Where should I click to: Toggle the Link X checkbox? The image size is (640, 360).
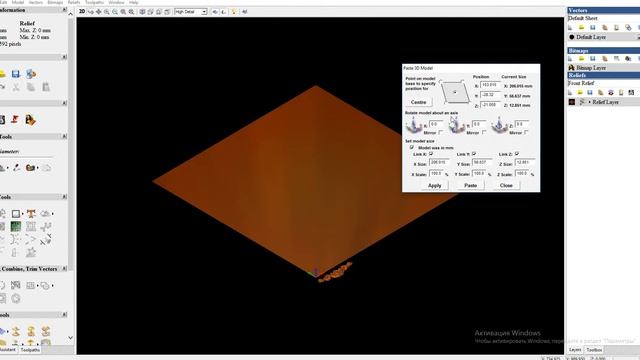pos(431,154)
